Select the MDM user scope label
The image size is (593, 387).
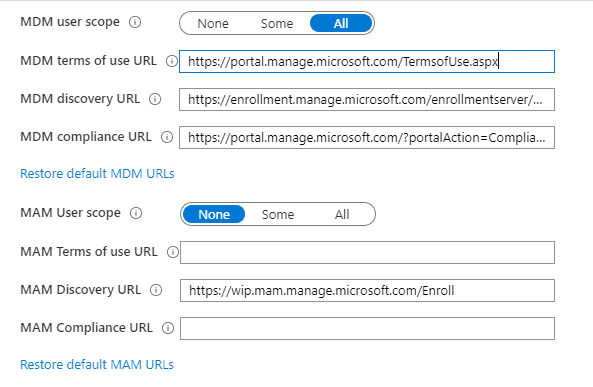70,22
